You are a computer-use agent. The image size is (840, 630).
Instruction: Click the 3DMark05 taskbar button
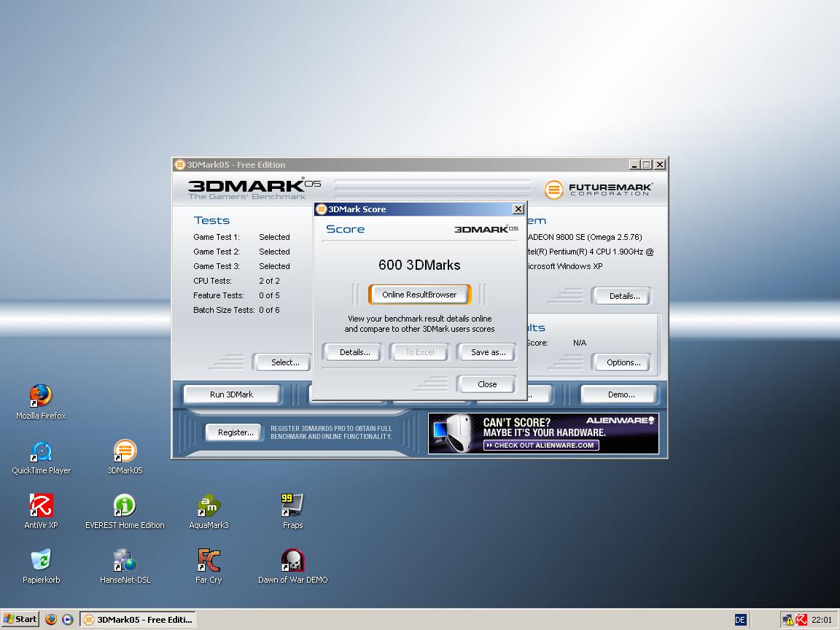coord(138,619)
